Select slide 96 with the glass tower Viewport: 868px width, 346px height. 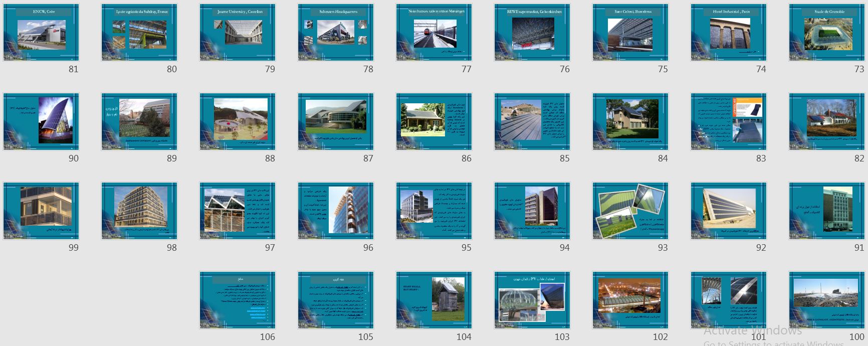(336, 211)
